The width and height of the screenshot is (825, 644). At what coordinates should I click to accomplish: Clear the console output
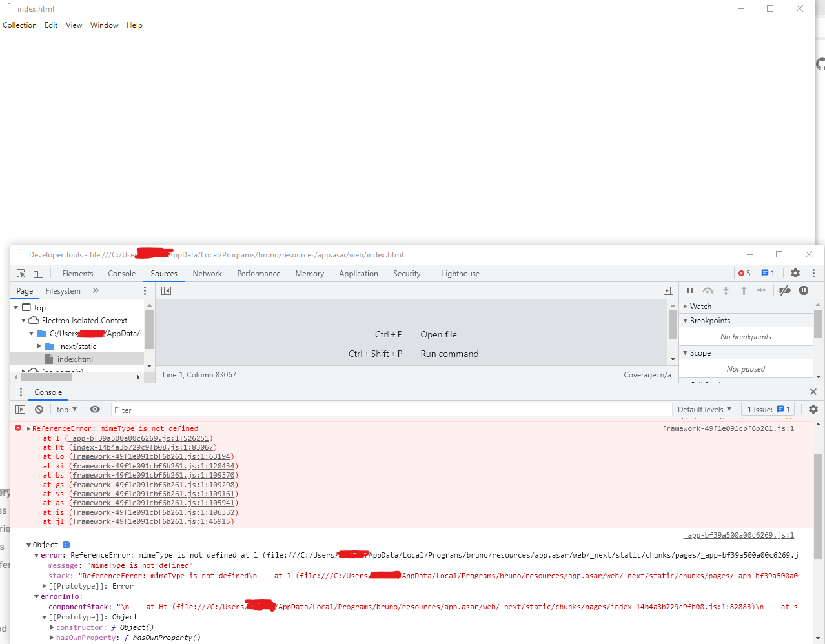coord(39,409)
